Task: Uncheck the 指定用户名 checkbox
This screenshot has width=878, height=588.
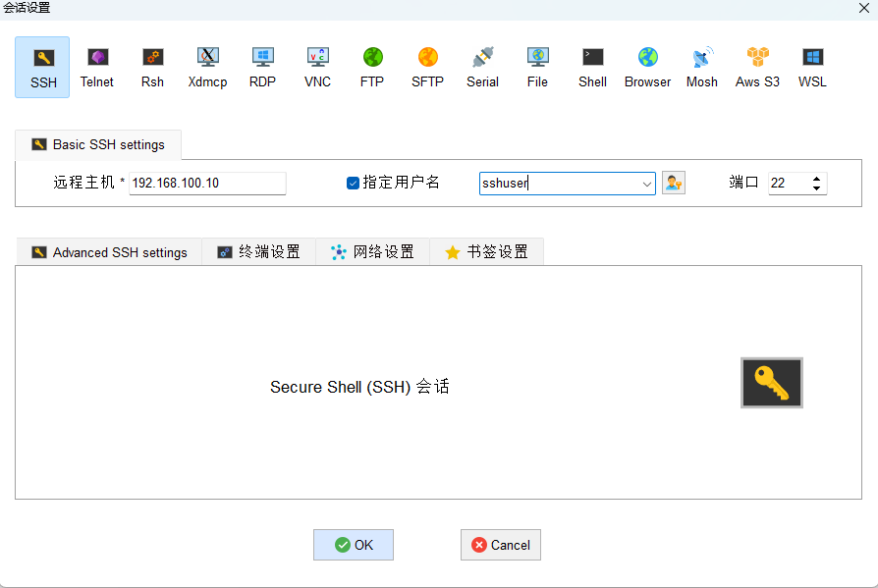Action: click(x=353, y=183)
